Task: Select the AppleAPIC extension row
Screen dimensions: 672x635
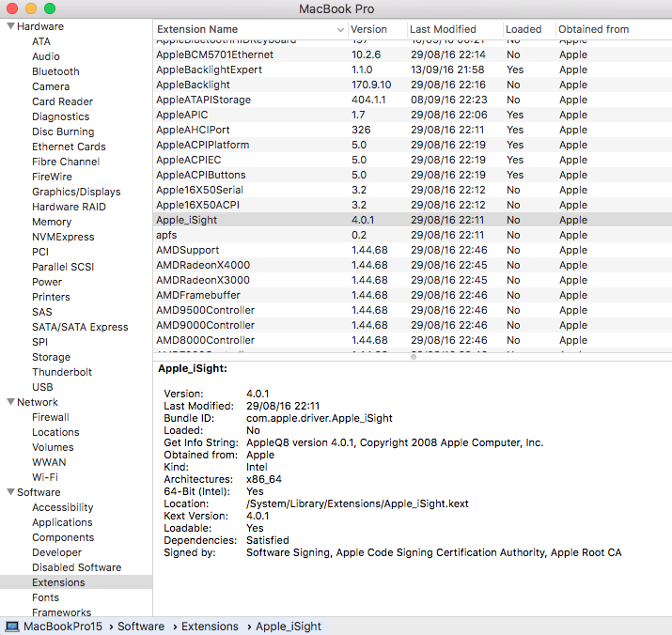Action: point(413,115)
